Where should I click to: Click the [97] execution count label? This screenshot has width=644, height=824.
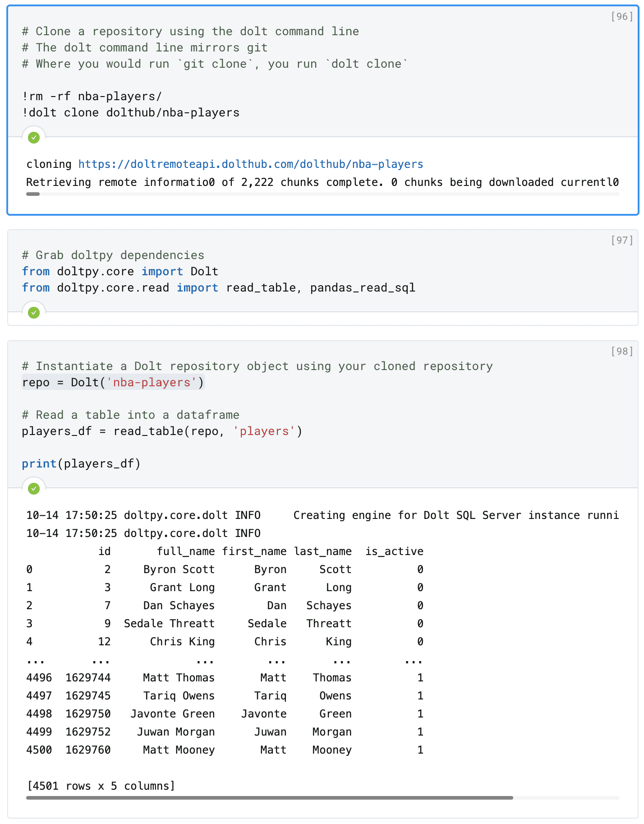pos(622,241)
